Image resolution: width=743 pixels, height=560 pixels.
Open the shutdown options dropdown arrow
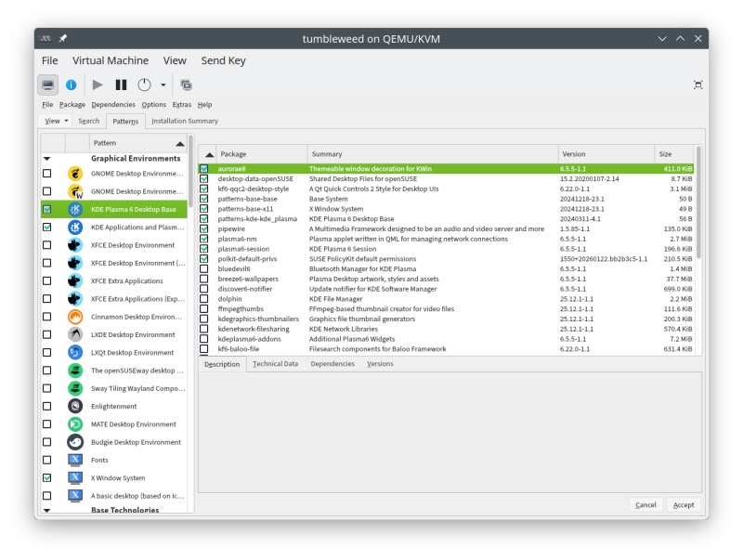coord(163,85)
